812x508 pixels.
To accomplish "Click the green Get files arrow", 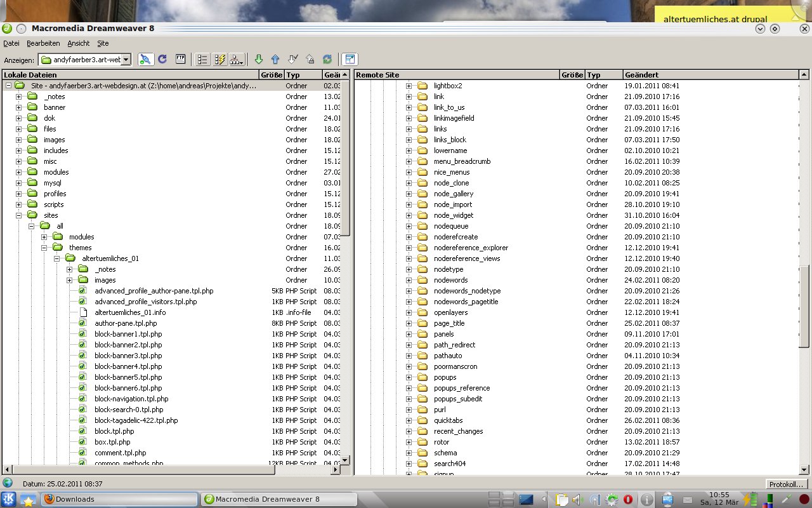I will point(258,59).
